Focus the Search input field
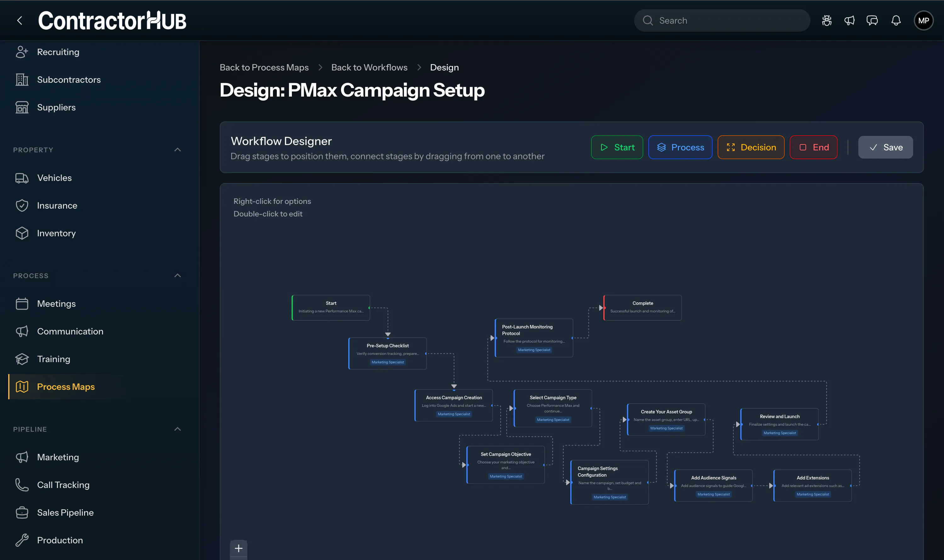 [722, 20]
